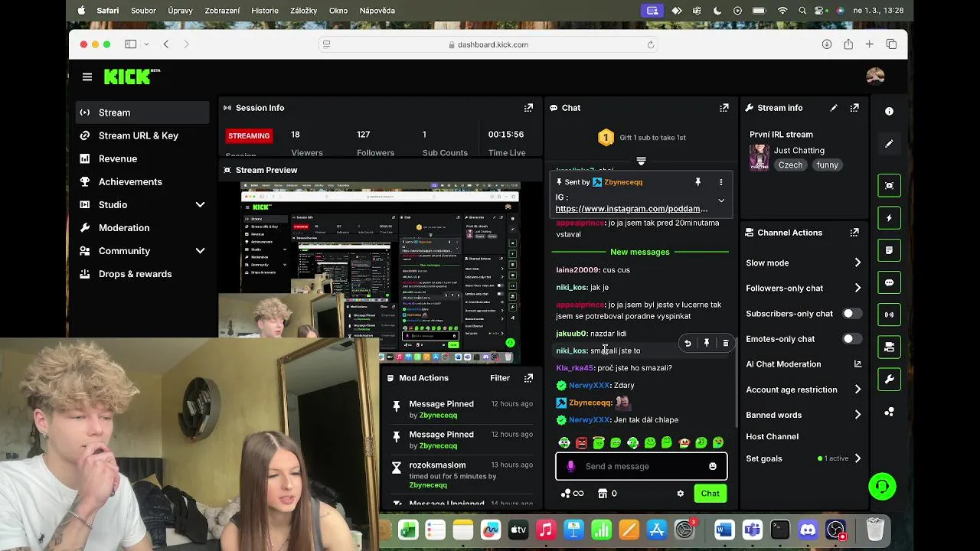Click the shop icon below chat input
This screenshot has height=551, width=980.
[603, 494]
